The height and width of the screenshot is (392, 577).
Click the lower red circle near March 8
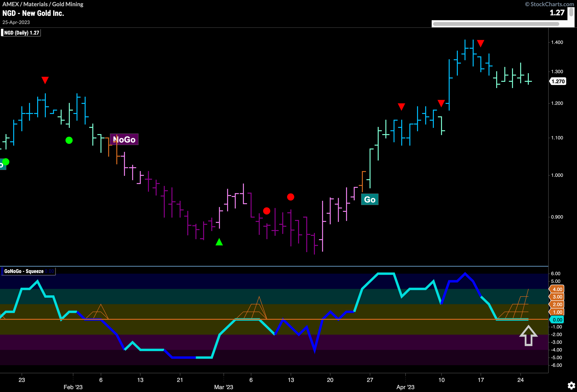267,211
